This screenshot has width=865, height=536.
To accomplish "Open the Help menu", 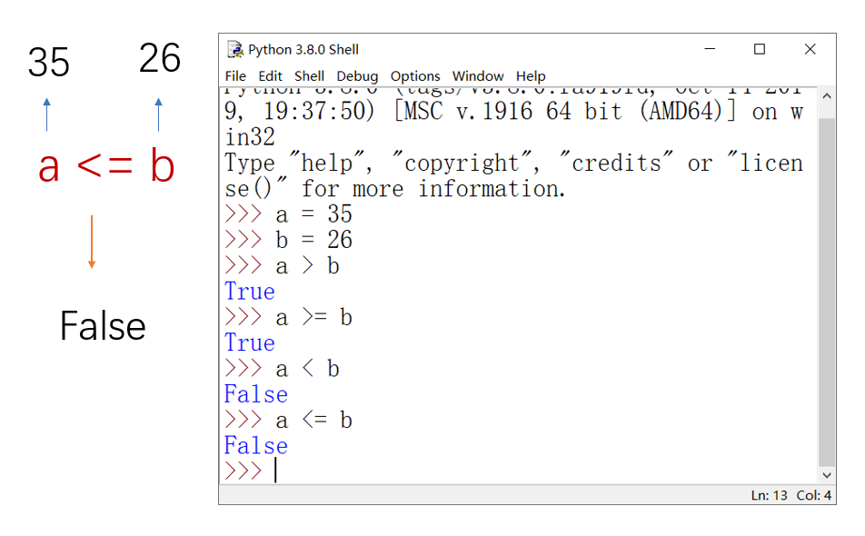I will click(531, 76).
